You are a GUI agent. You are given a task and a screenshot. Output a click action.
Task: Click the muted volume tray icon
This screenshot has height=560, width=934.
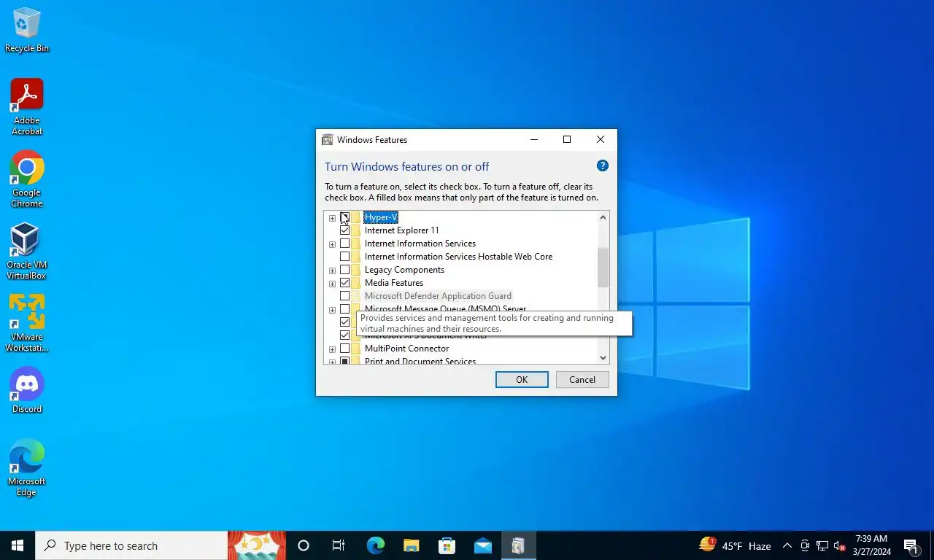(x=840, y=545)
